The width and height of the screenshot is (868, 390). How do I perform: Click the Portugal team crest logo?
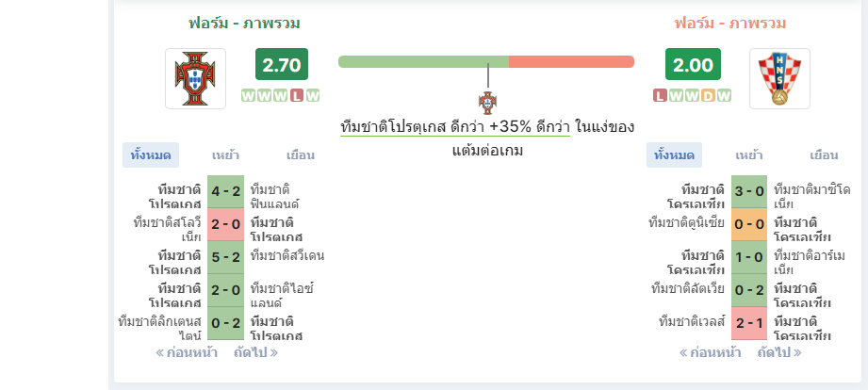(x=195, y=78)
